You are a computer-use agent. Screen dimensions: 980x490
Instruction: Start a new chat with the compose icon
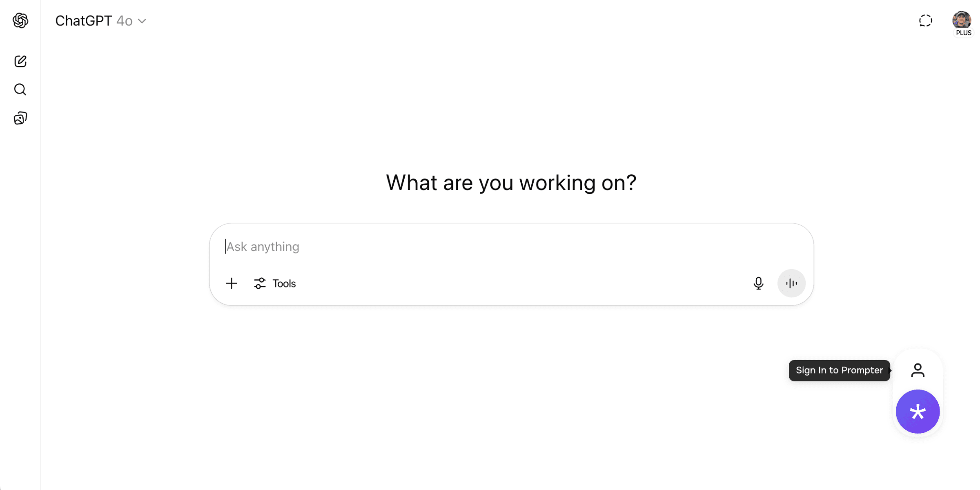click(20, 61)
